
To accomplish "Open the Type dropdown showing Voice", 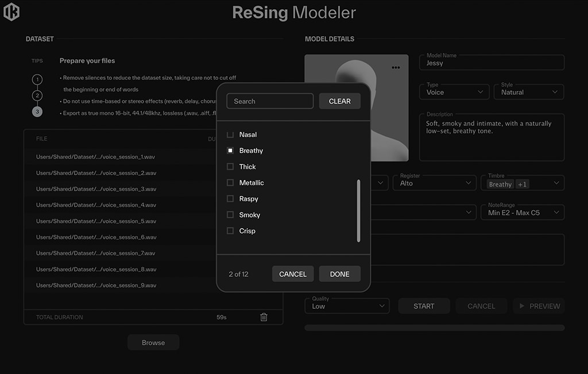I will [x=454, y=92].
